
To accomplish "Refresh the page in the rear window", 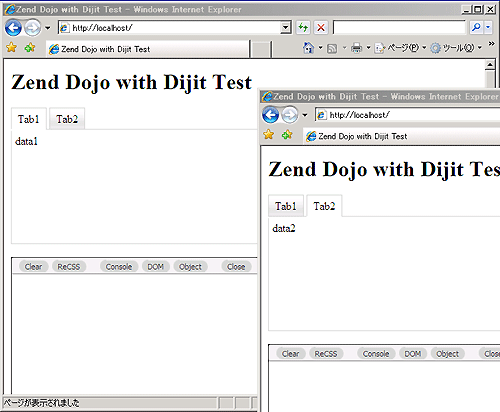I will click(x=303, y=28).
